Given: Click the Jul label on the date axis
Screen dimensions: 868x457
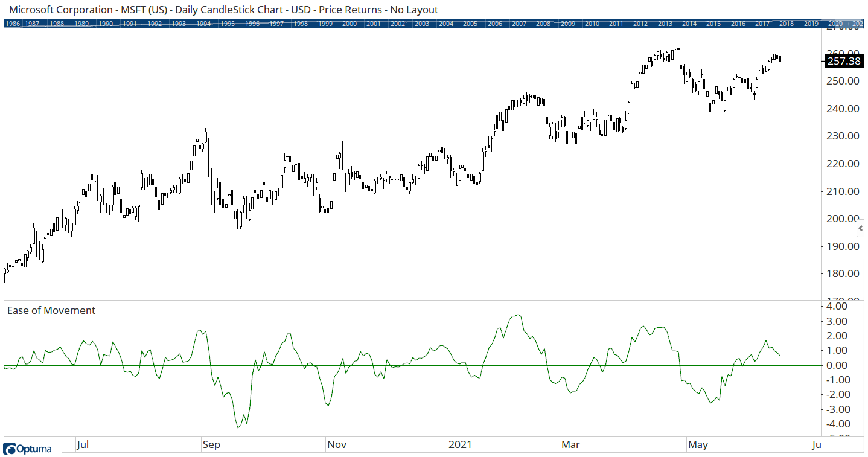Looking at the screenshot, I should pos(83,445).
